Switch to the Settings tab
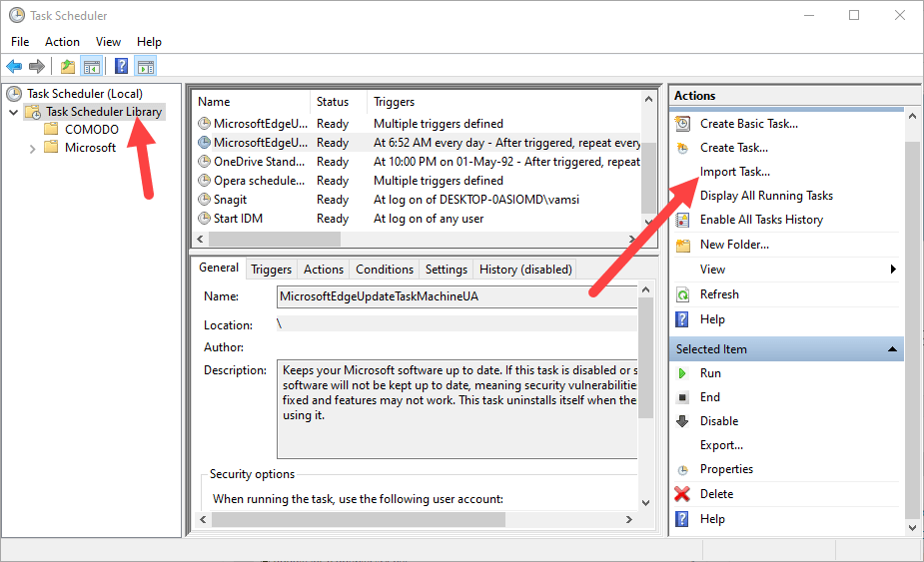The height and width of the screenshot is (562, 924). [447, 270]
